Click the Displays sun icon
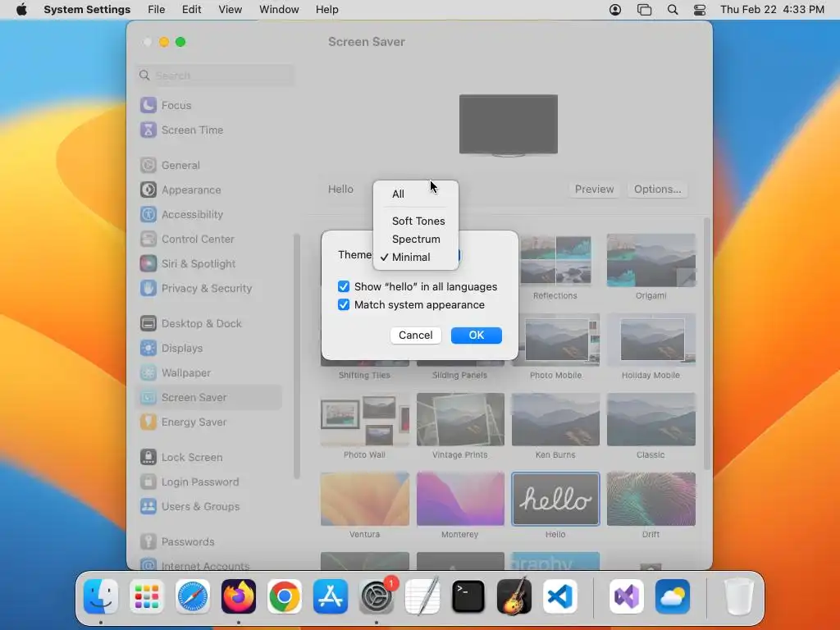This screenshot has width=840, height=630. click(148, 348)
